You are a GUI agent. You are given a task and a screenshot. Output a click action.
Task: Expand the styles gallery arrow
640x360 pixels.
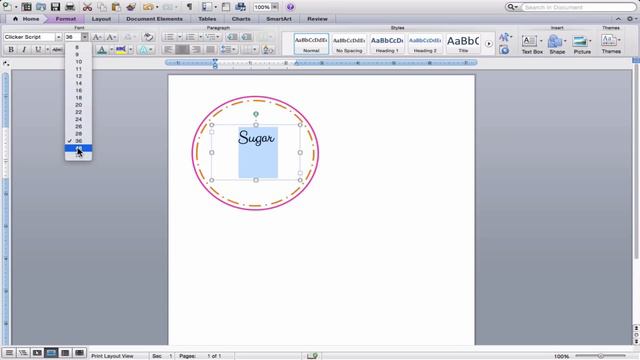[x=489, y=44]
